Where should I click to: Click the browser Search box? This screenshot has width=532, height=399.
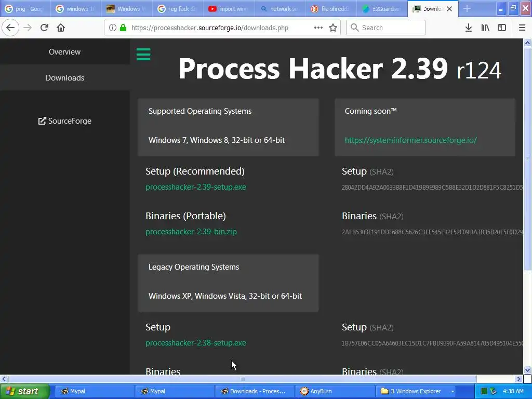point(386,28)
